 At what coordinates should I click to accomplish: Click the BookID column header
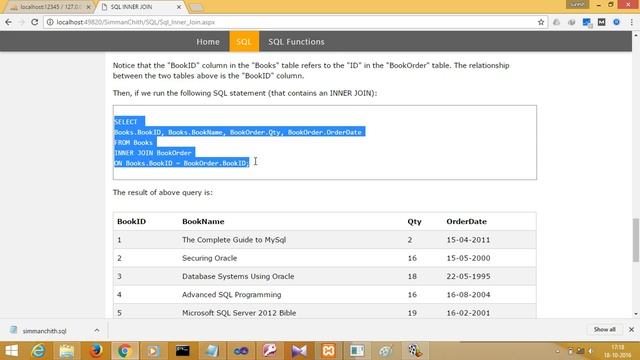[x=131, y=221]
